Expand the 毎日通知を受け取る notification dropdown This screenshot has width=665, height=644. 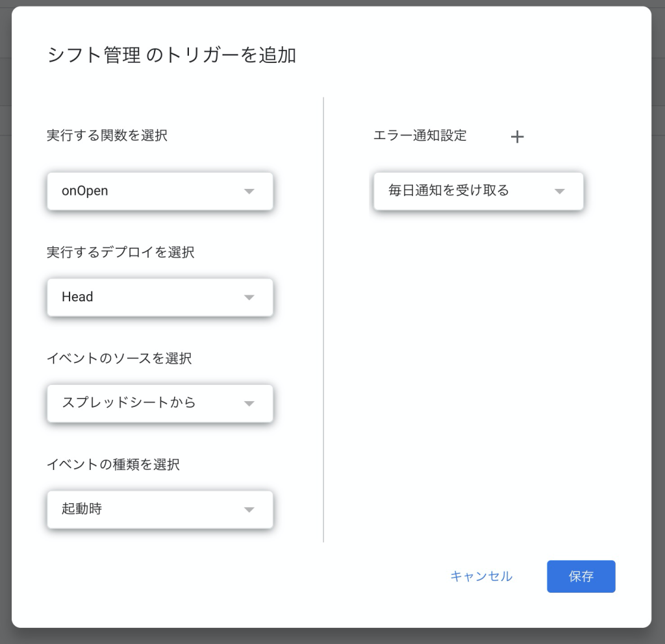coord(479,192)
